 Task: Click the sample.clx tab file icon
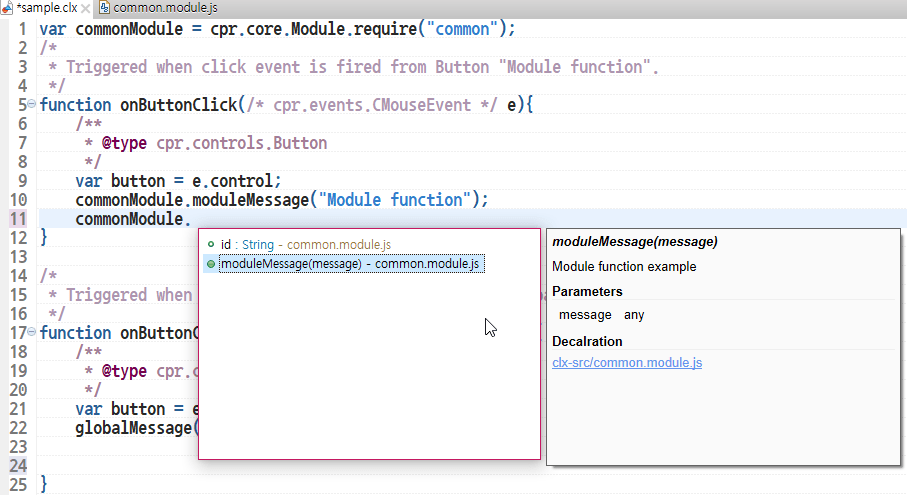(8, 8)
